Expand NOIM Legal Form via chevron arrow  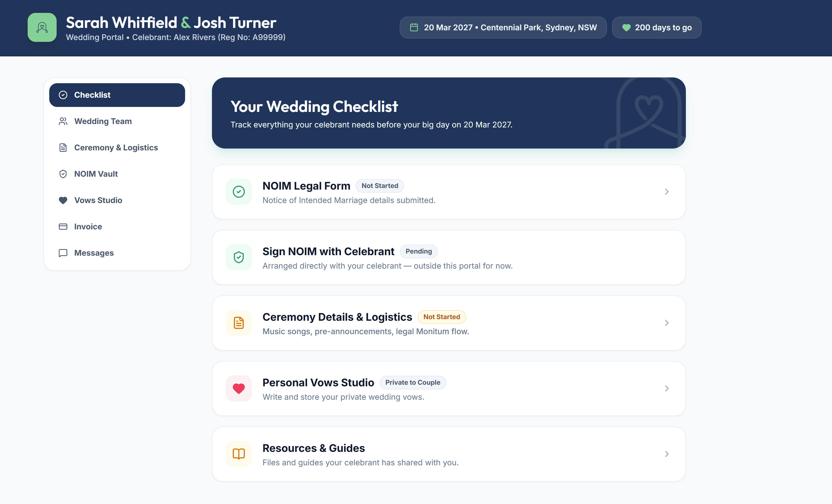tap(667, 192)
